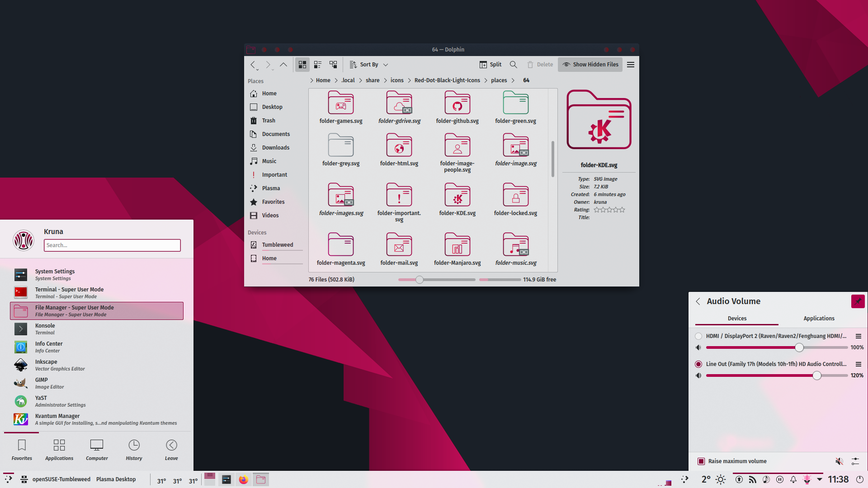Select folder-Manjaro.svg file icon

tap(458, 244)
